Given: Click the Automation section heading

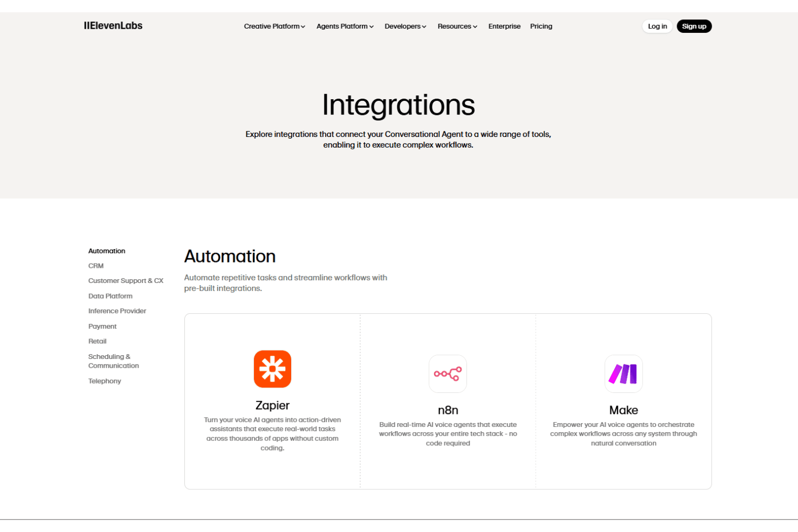Looking at the screenshot, I should coord(230,257).
